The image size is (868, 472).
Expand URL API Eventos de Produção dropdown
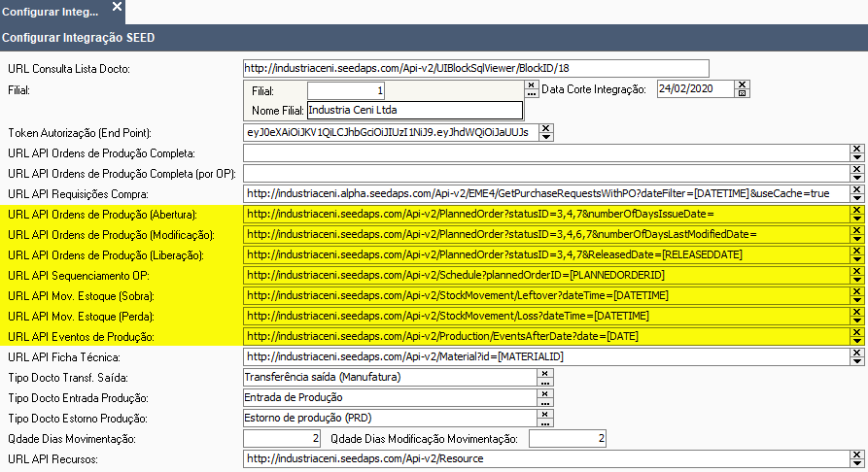(x=857, y=342)
